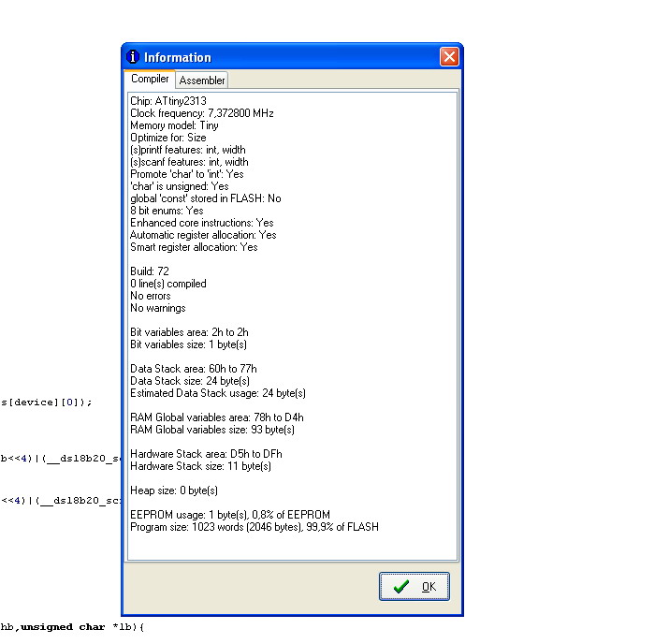Click the 'Optimize for: Size' line
669x644 pixels.
[x=168, y=138]
